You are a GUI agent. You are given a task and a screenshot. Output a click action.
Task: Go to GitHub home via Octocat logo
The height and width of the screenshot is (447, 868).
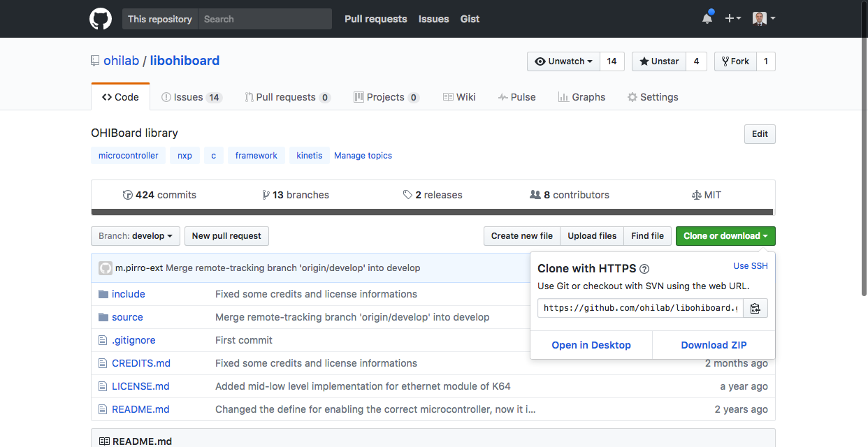(101, 19)
